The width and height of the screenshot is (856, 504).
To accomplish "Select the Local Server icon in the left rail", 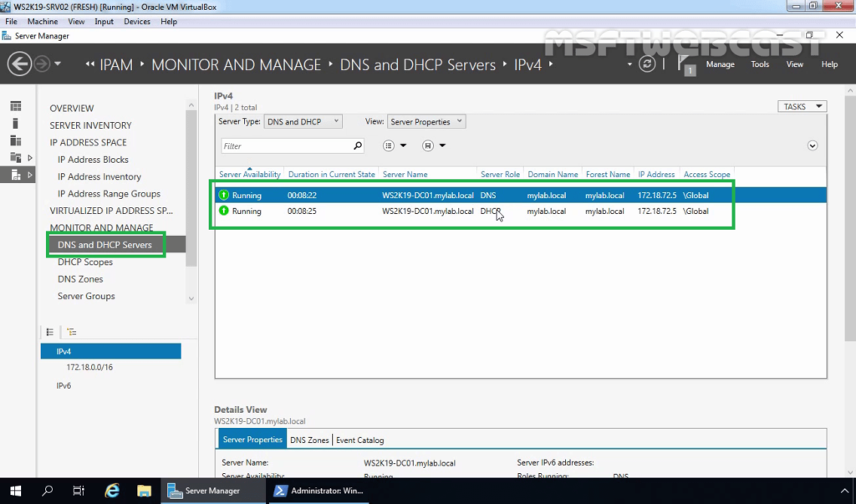I will [16, 124].
